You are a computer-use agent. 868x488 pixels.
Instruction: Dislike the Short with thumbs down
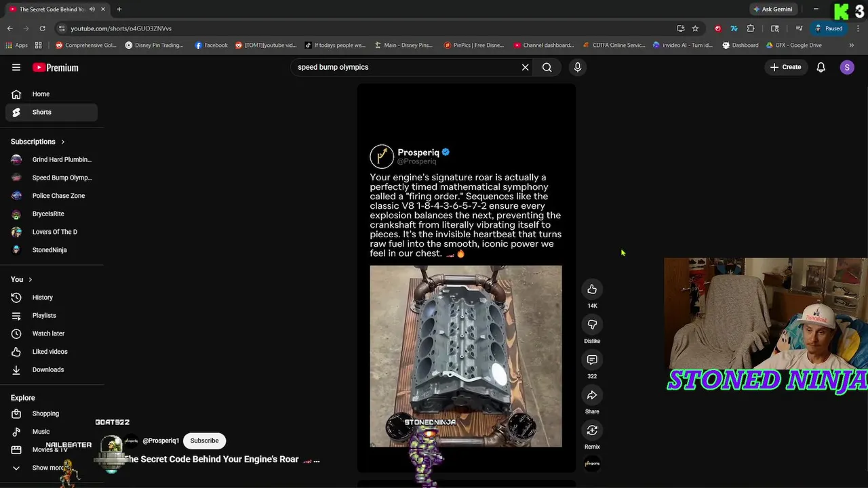point(592,325)
